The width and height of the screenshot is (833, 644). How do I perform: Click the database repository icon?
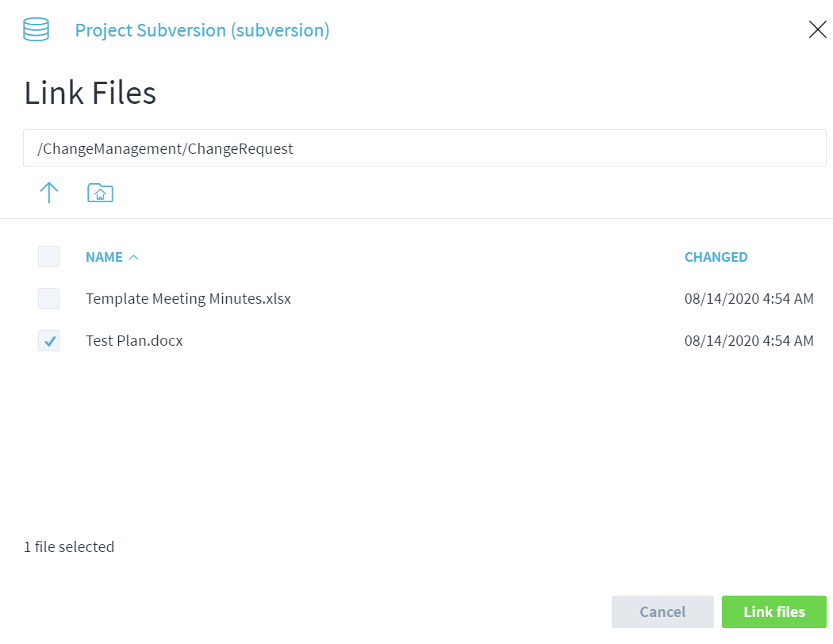[36, 30]
